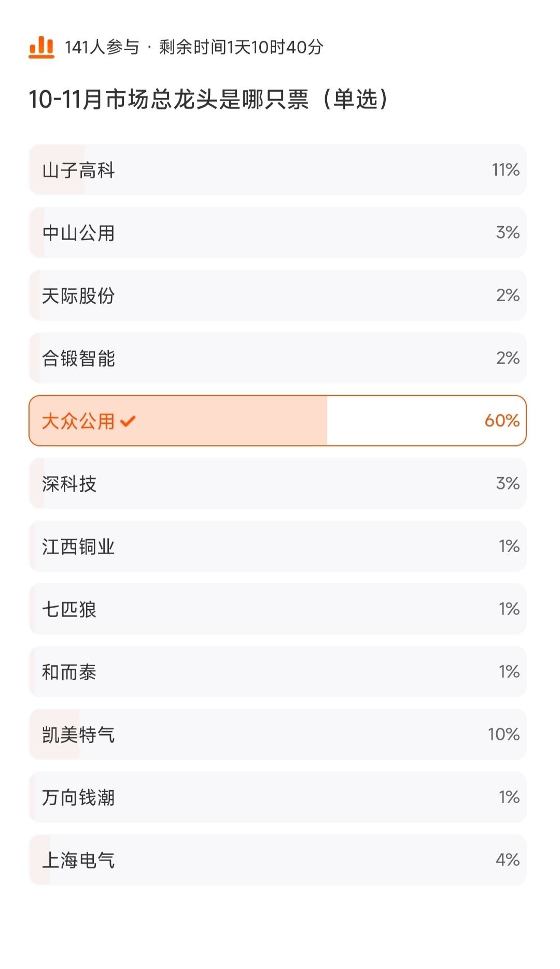
Task: Vote for 七匹狼
Action: (x=277, y=609)
